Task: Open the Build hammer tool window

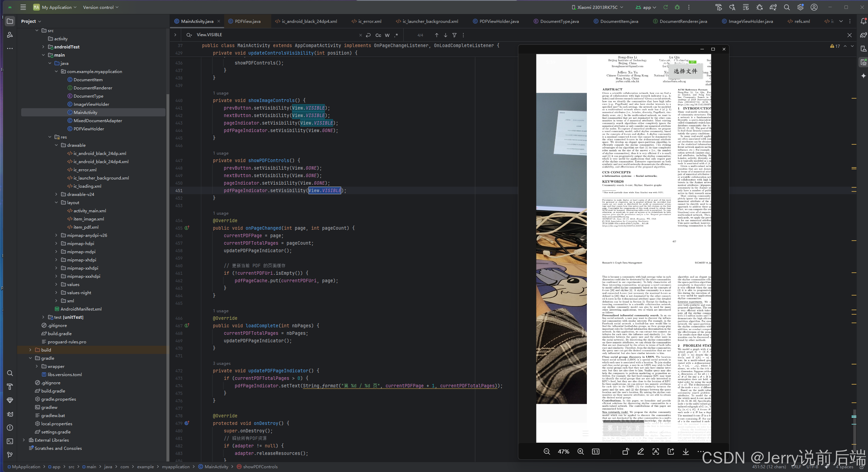Action: (x=10, y=387)
